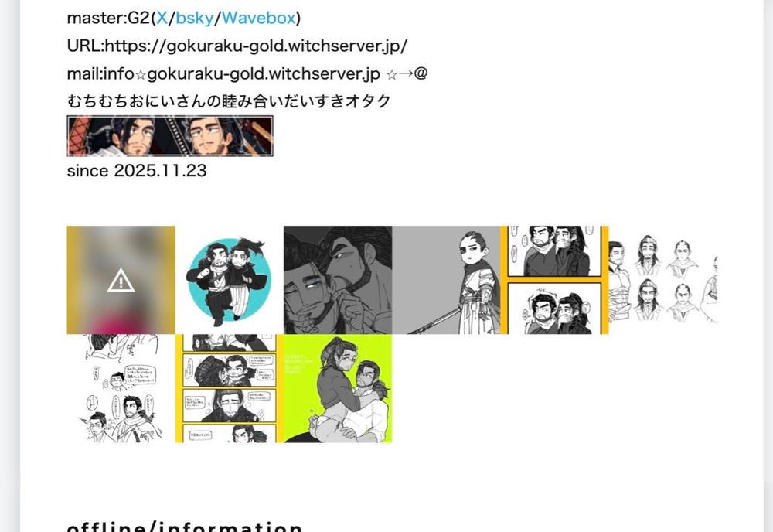Click the warning icon on blurred thumbnail

pyautogui.click(x=121, y=280)
